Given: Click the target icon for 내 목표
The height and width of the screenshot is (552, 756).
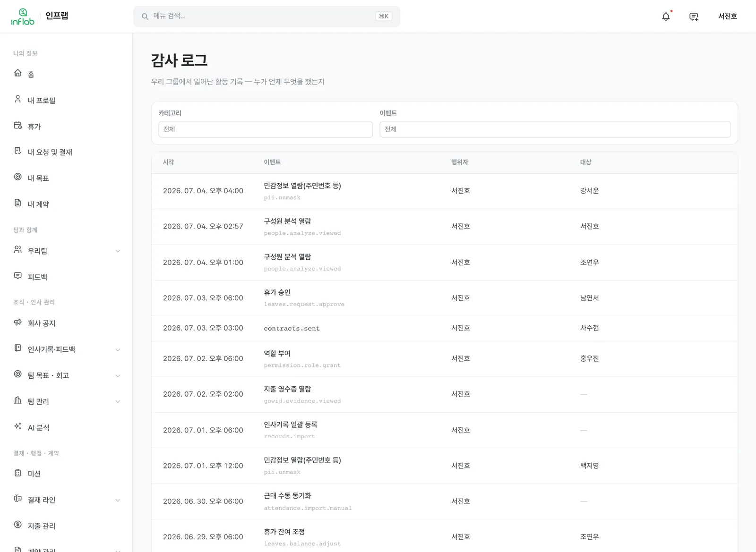Looking at the screenshot, I should pyautogui.click(x=18, y=177).
